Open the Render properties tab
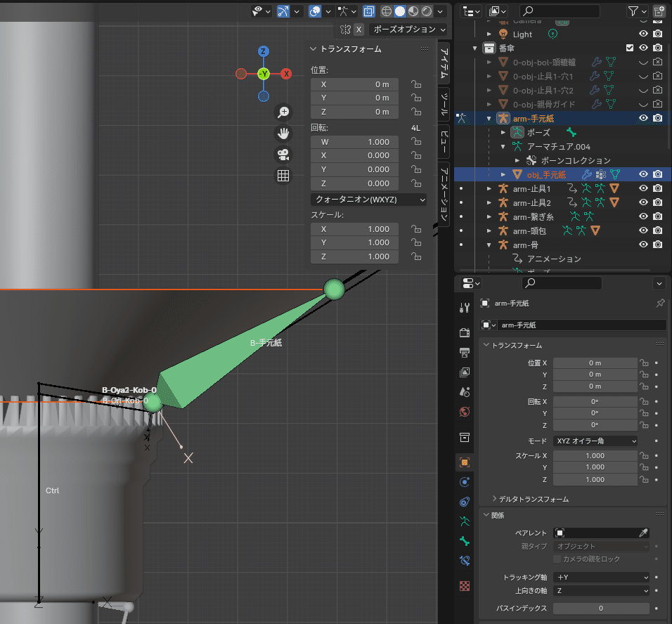This screenshot has width=672, height=624. pos(465,332)
